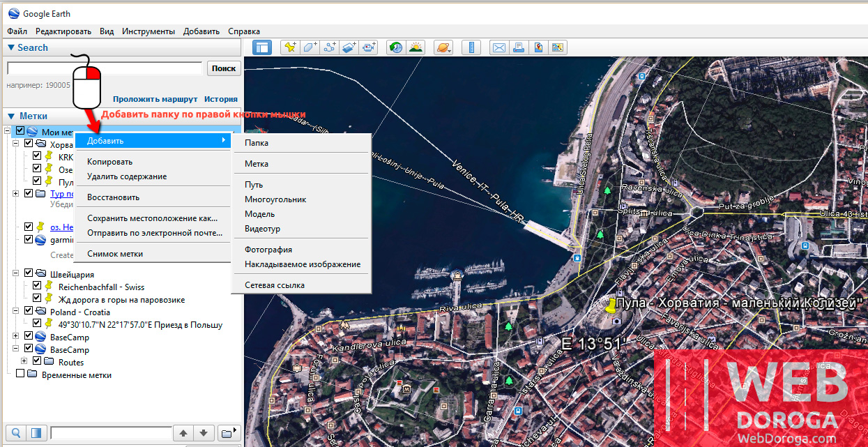Image resolution: width=868 pixels, height=447 pixels.
Task: Click the magnifier search icon below places list
Action: [16, 432]
